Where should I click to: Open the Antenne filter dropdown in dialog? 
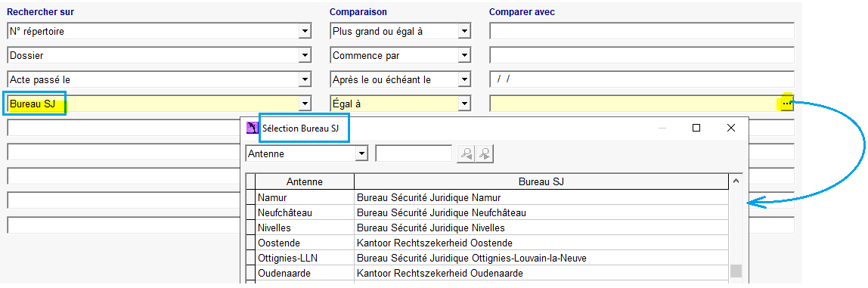(361, 154)
